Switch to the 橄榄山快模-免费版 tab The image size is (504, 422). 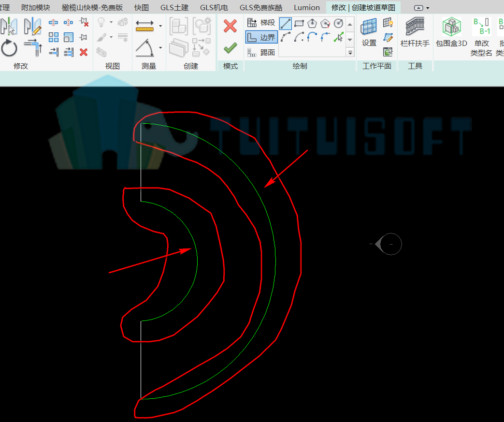click(92, 7)
